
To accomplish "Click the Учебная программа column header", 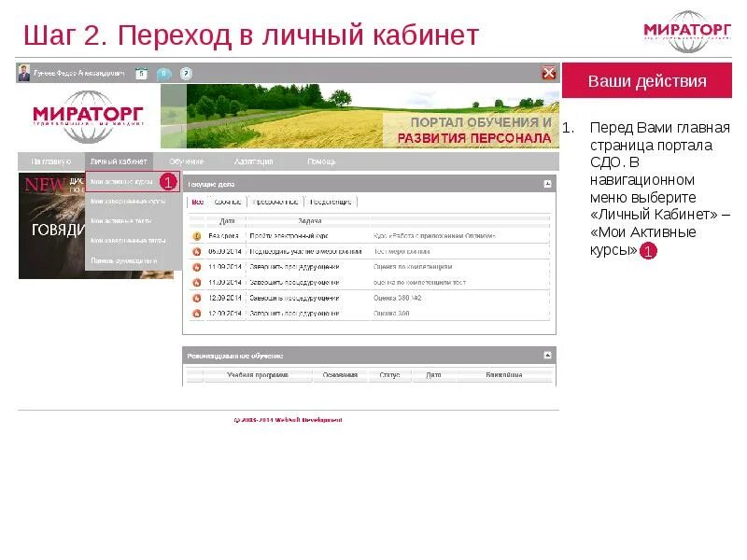I will 258,375.
